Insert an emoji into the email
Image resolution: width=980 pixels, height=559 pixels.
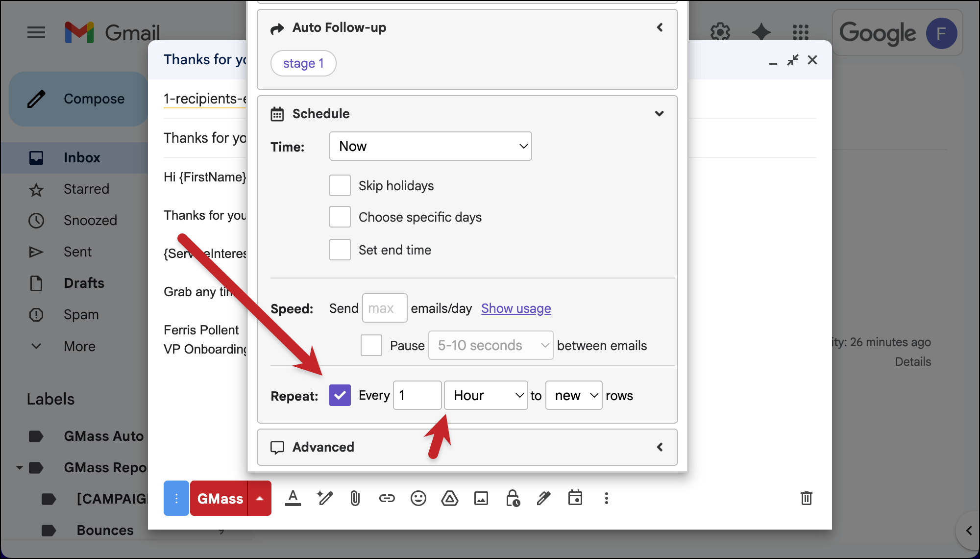418,498
